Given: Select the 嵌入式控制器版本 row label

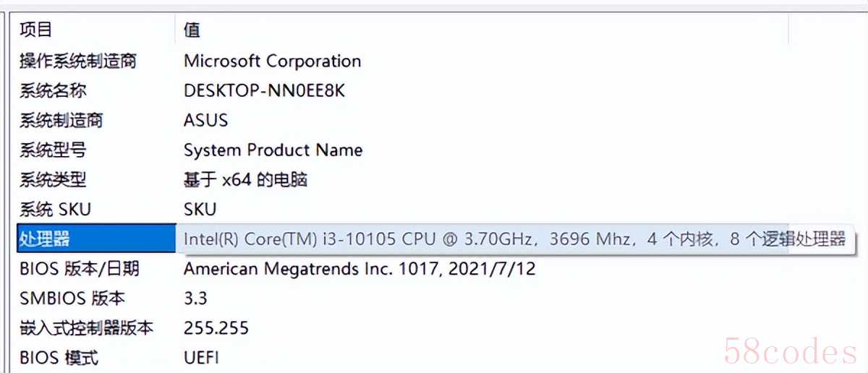Looking at the screenshot, I should pos(86,327).
